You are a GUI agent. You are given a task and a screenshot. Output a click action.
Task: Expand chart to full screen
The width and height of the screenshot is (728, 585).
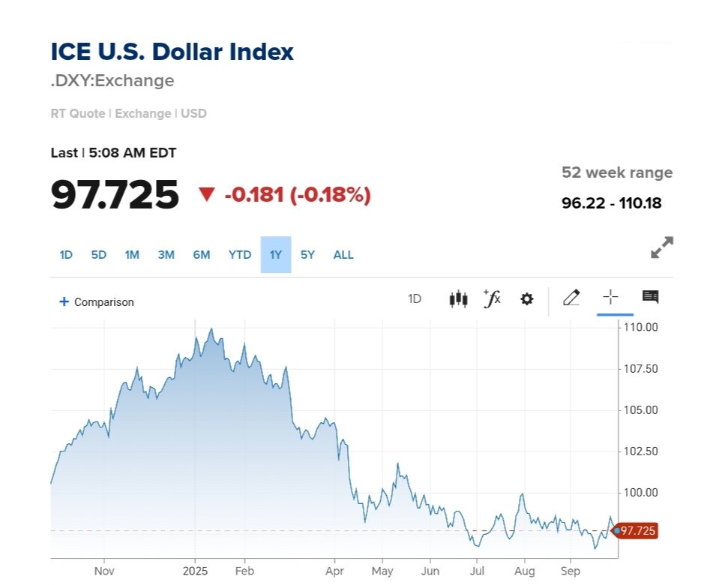click(x=661, y=248)
